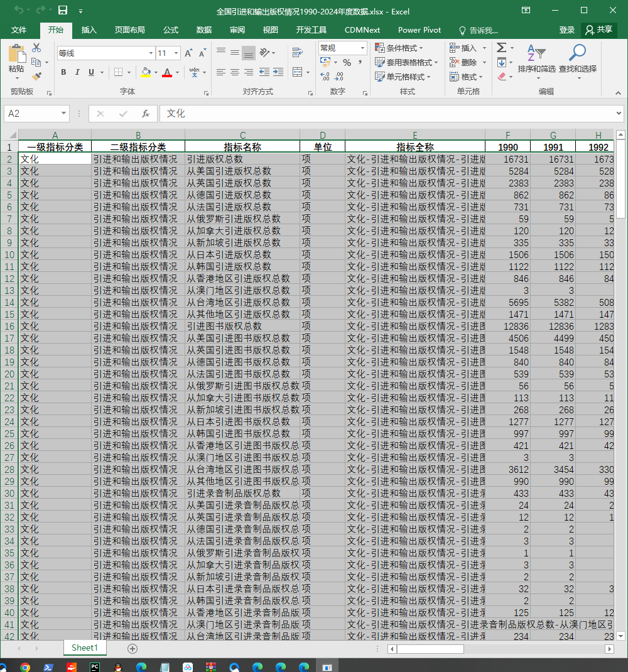This screenshot has width=628, height=672.
Task: Open 条件格式 conditional formatting
Action: click(399, 48)
